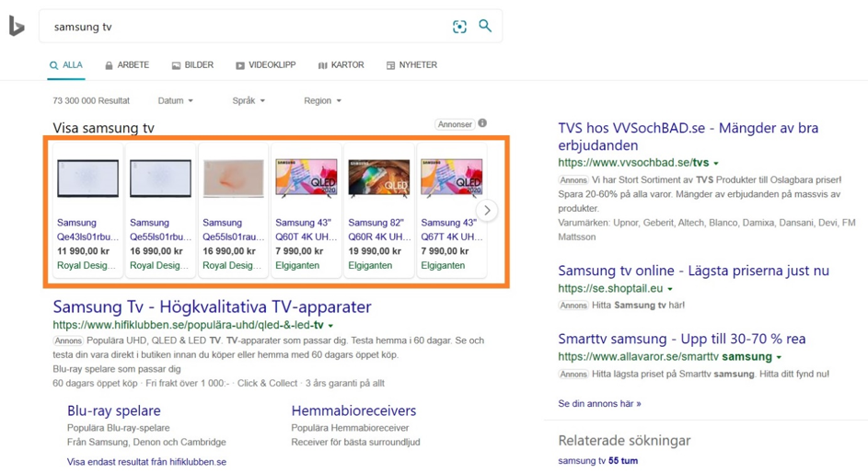Open Smarttv samsung - Upp till 30-70 % rea

682,339
